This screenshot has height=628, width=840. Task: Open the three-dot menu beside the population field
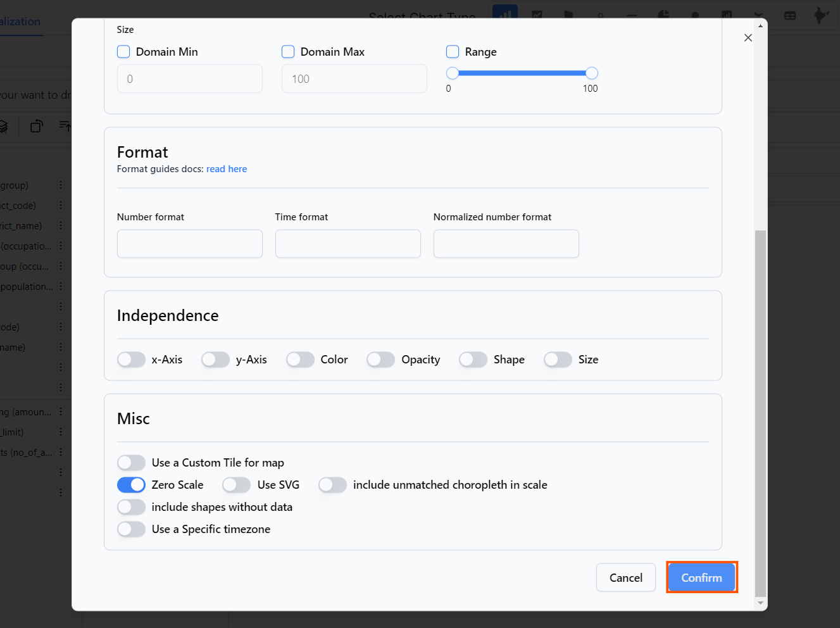tap(61, 287)
